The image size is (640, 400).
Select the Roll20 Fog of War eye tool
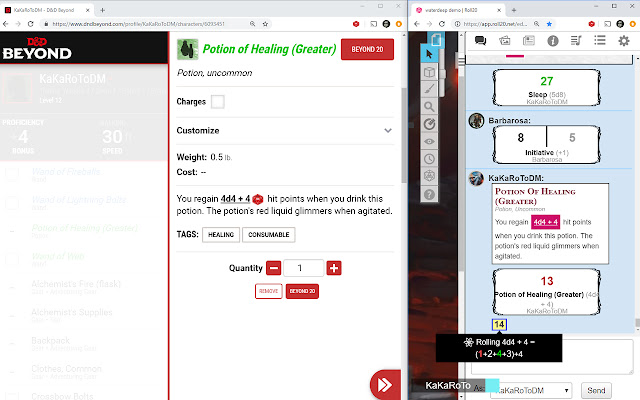pos(429,142)
